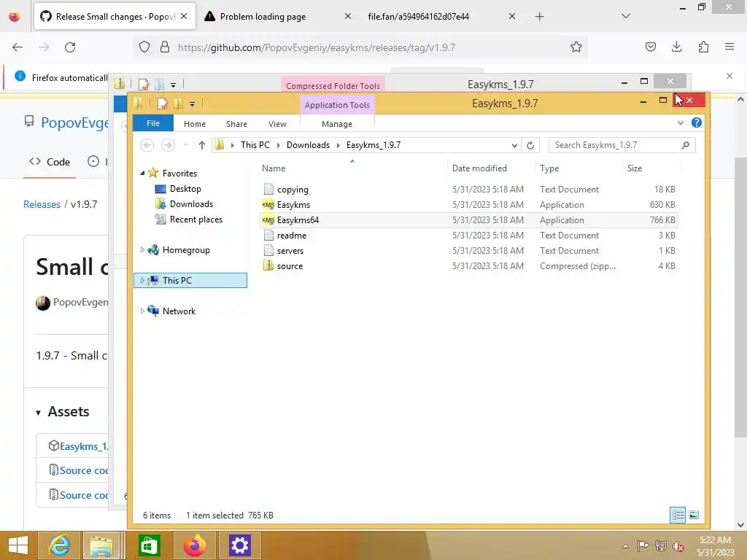Open GitHub Code tab
This screenshot has width=747, height=560.
pos(50,162)
